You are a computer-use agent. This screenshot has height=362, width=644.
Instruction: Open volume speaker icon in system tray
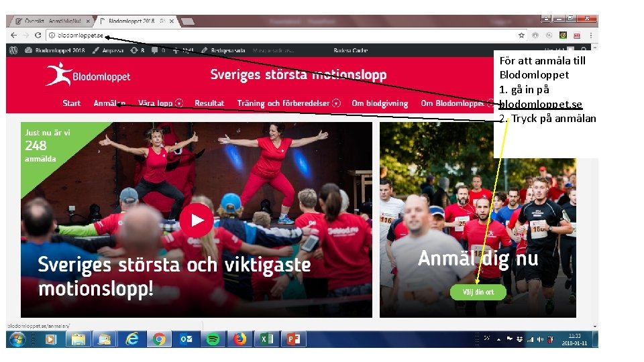click(x=540, y=340)
